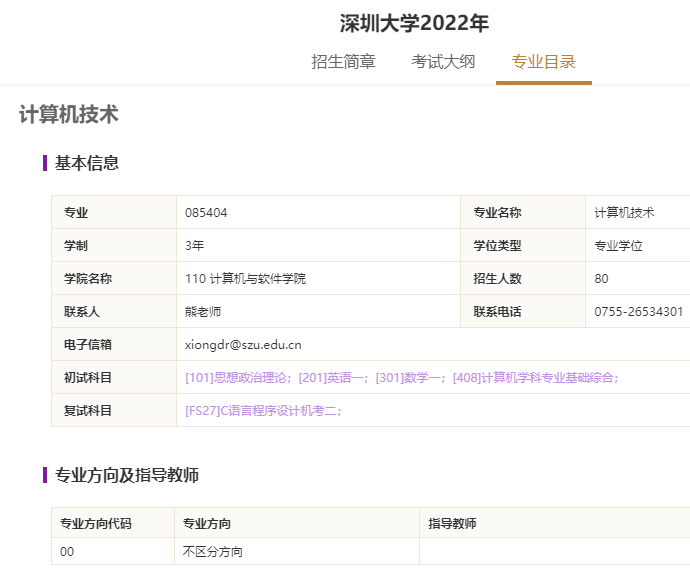Click the 3年 duration value
690x578 pixels.
(x=195, y=246)
